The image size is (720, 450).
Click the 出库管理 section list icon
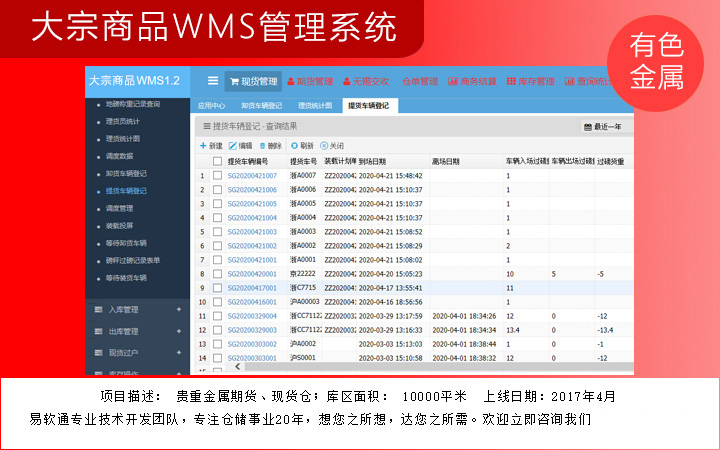(98, 331)
